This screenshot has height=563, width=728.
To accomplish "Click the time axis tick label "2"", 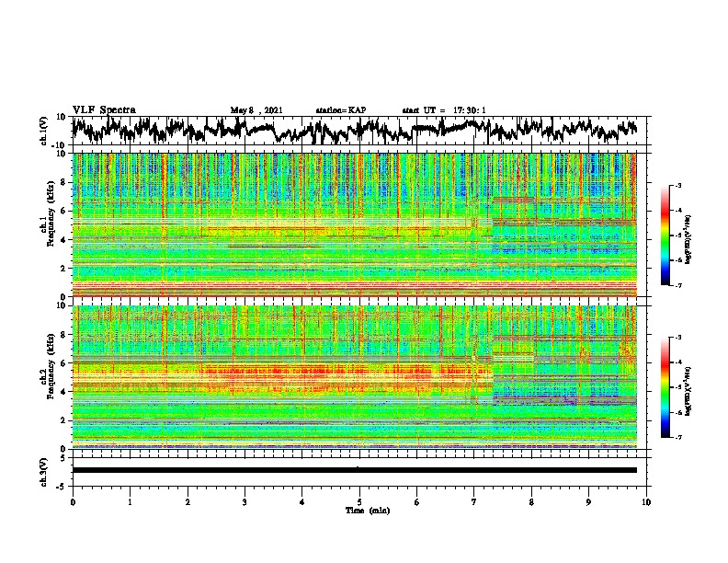I will coord(188,502).
